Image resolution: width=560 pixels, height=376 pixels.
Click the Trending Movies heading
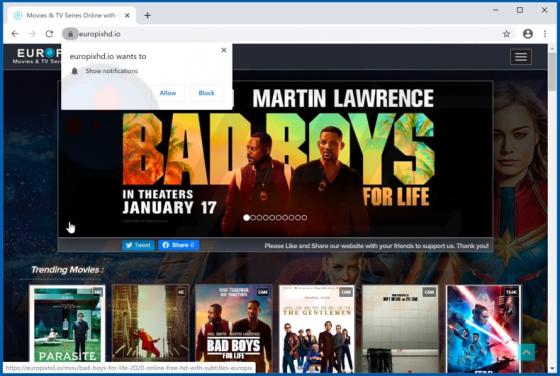pyautogui.click(x=67, y=270)
